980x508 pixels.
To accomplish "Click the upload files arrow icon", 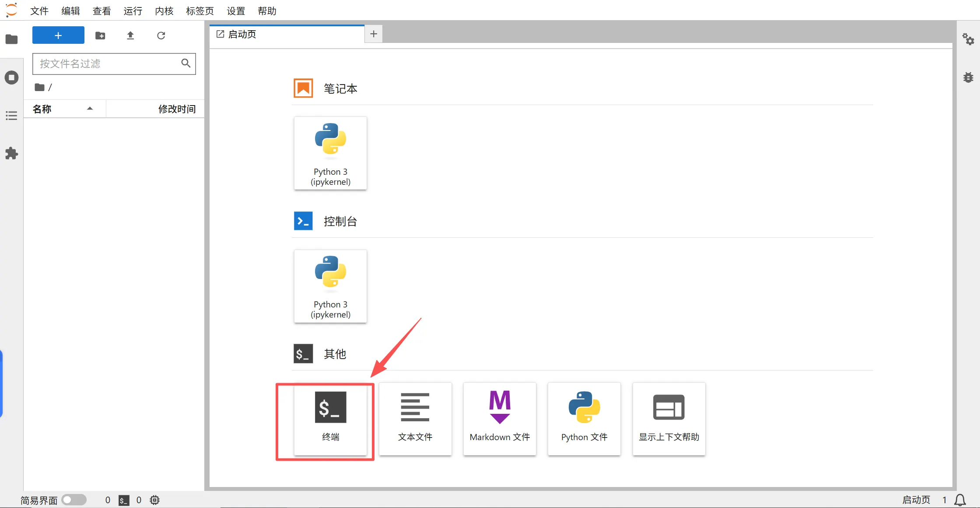I will (x=130, y=35).
